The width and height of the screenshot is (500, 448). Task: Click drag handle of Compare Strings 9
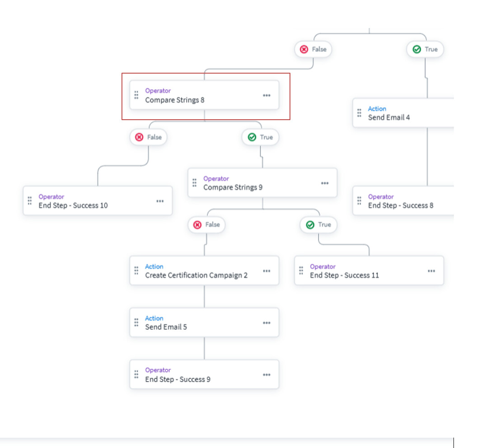(x=195, y=183)
